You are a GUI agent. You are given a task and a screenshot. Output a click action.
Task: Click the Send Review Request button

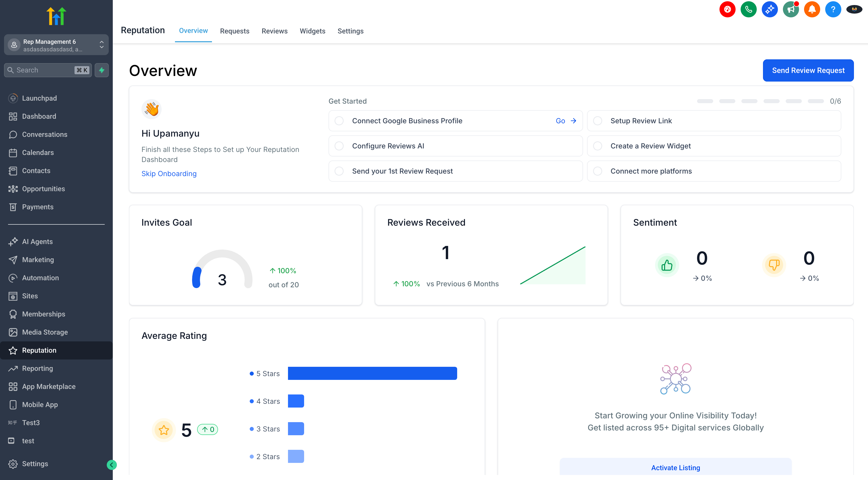[808, 70]
